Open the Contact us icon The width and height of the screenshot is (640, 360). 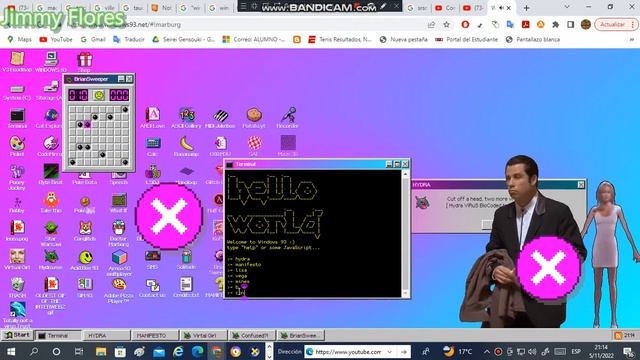point(153,288)
